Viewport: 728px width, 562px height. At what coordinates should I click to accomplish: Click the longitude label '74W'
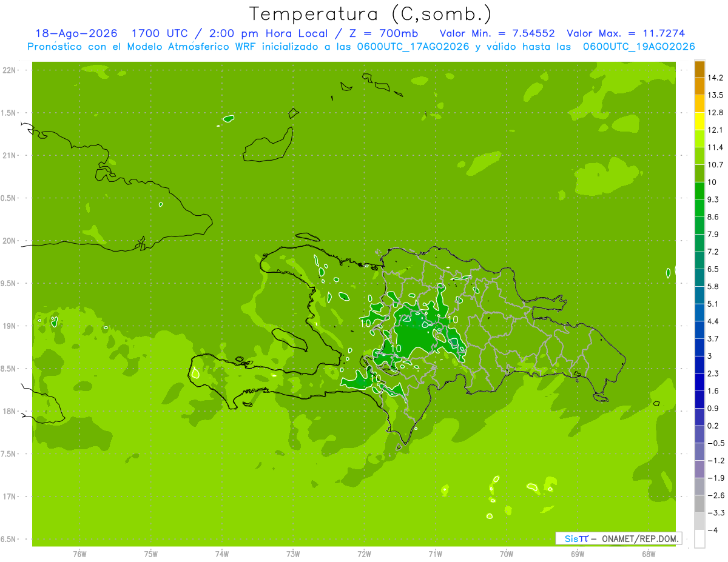[222, 554]
